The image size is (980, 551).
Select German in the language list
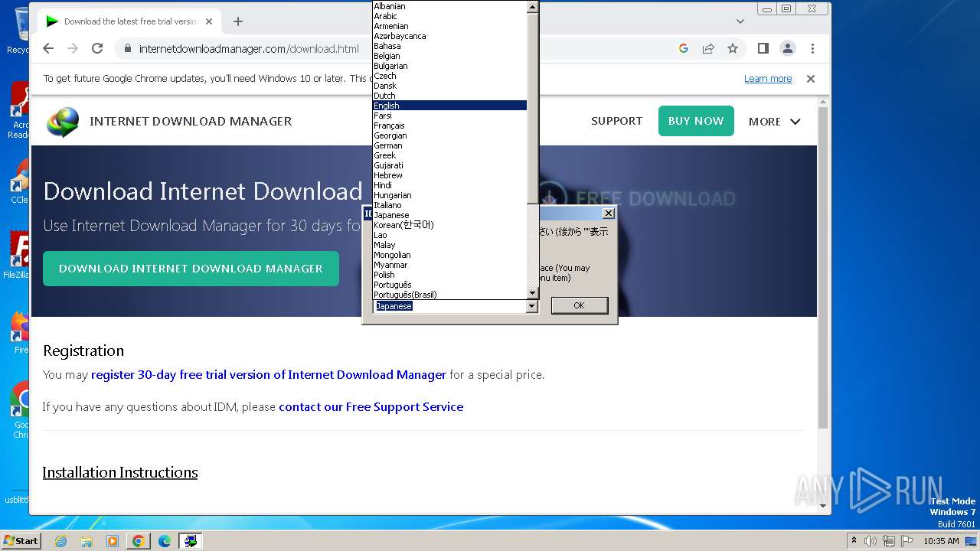tap(450, 145)
